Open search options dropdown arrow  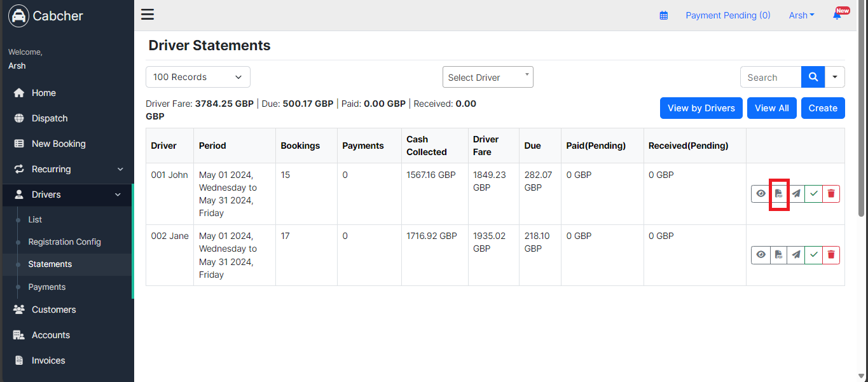point(835,77)
